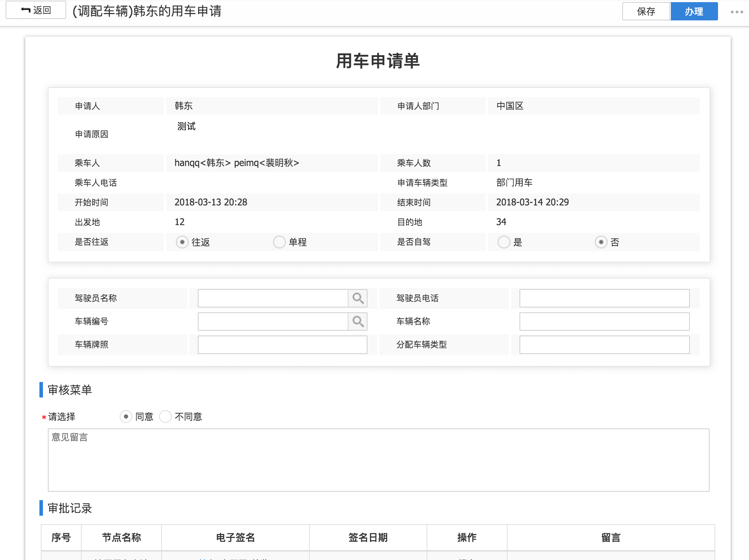
Task: Open the three-dot more options menu
Action: pos(737,12)
